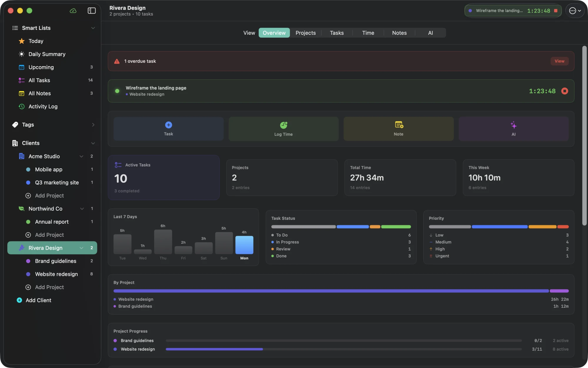Click the This Week stat card

point(518,178)
